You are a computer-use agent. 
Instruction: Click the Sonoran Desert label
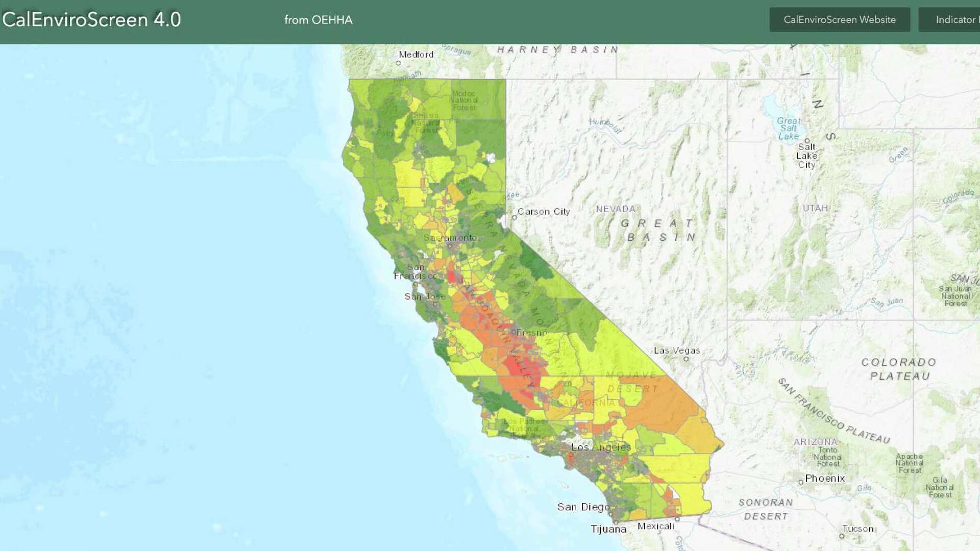point(766,509)
